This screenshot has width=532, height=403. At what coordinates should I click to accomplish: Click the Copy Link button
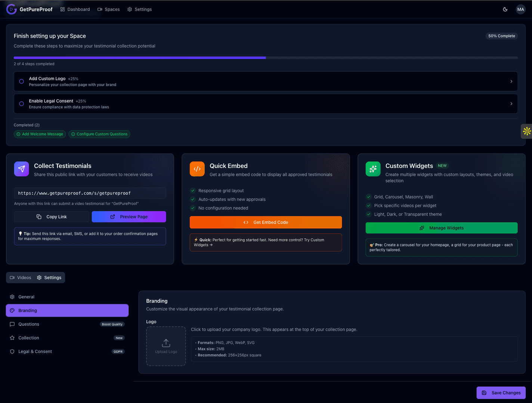[52, 217]
